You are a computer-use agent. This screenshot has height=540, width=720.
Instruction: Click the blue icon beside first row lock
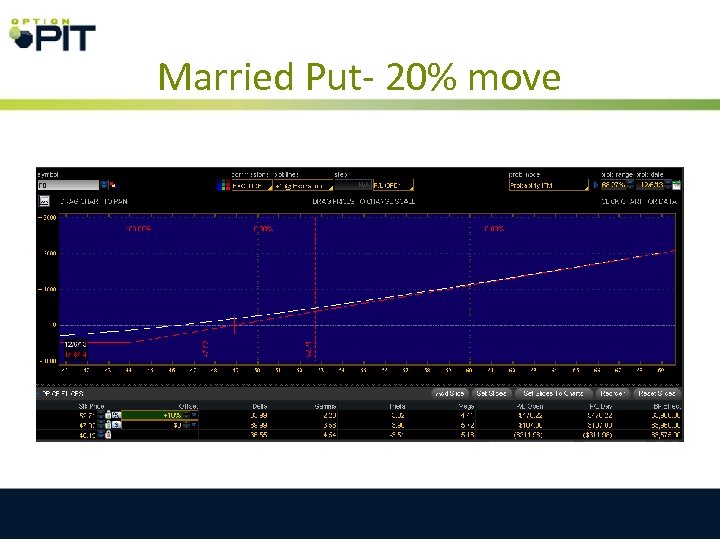coord(116,415)
